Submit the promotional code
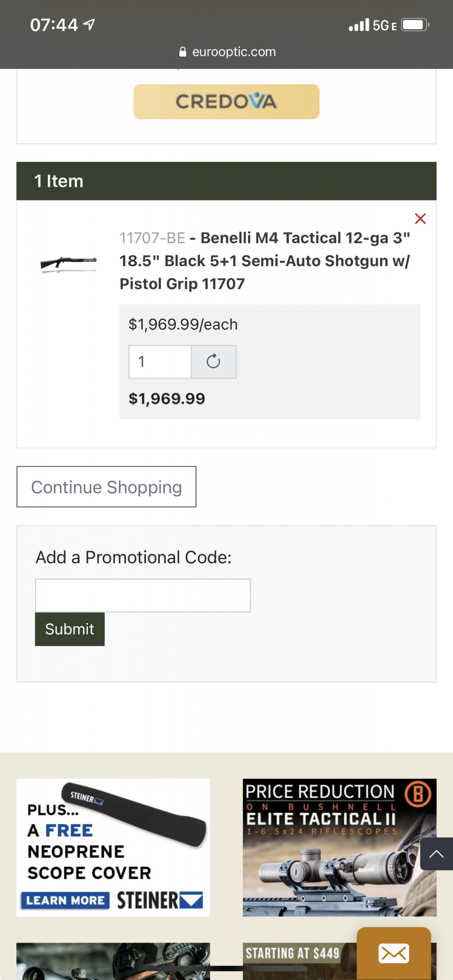This screenshot has width=453, height=980. 70,629
